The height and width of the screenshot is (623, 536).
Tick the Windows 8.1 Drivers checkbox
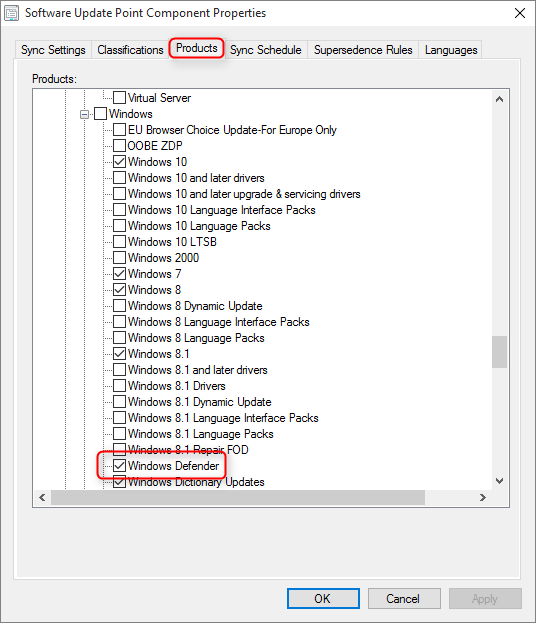[x=120, y=386]
